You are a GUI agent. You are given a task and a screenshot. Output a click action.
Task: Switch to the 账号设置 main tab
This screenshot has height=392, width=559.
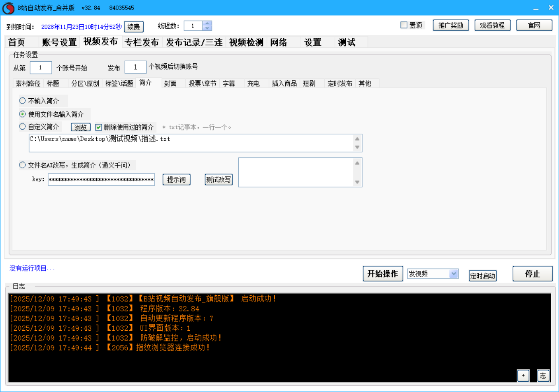pyautogui.click(x=59, y=42)
